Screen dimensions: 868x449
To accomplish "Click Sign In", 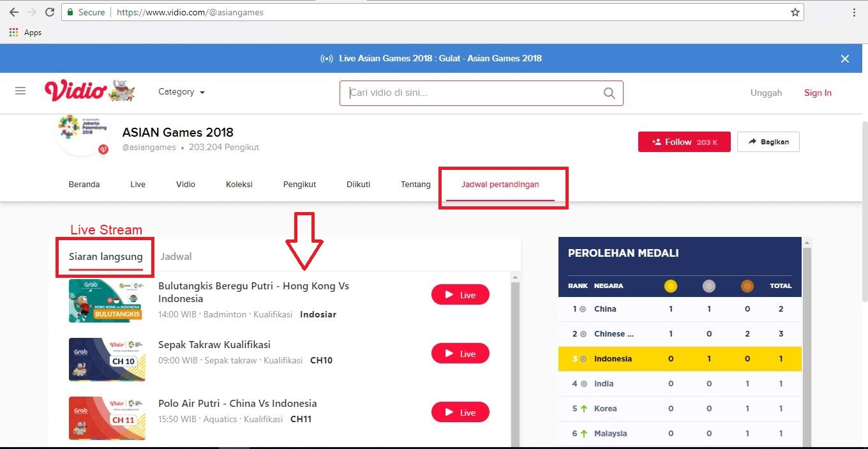I will (x=818, y=93).
